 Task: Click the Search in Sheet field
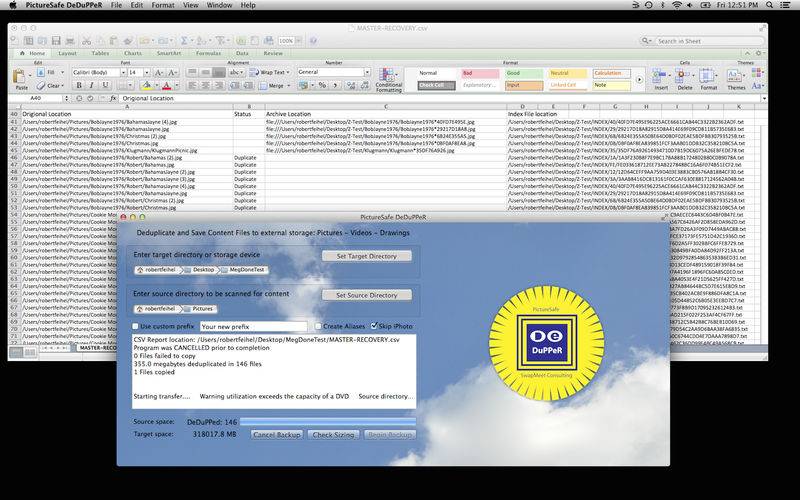702,41
